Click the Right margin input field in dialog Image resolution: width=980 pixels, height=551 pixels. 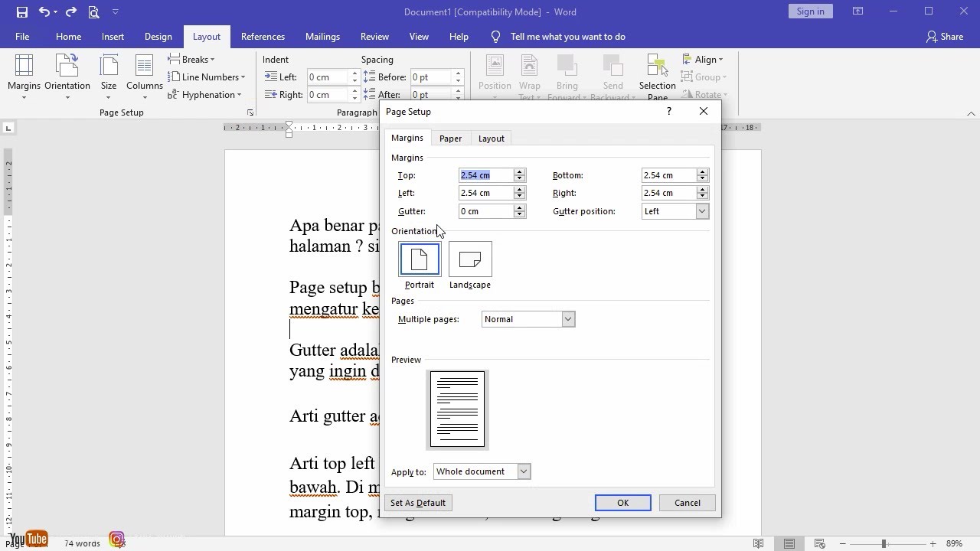coord(668,193)
